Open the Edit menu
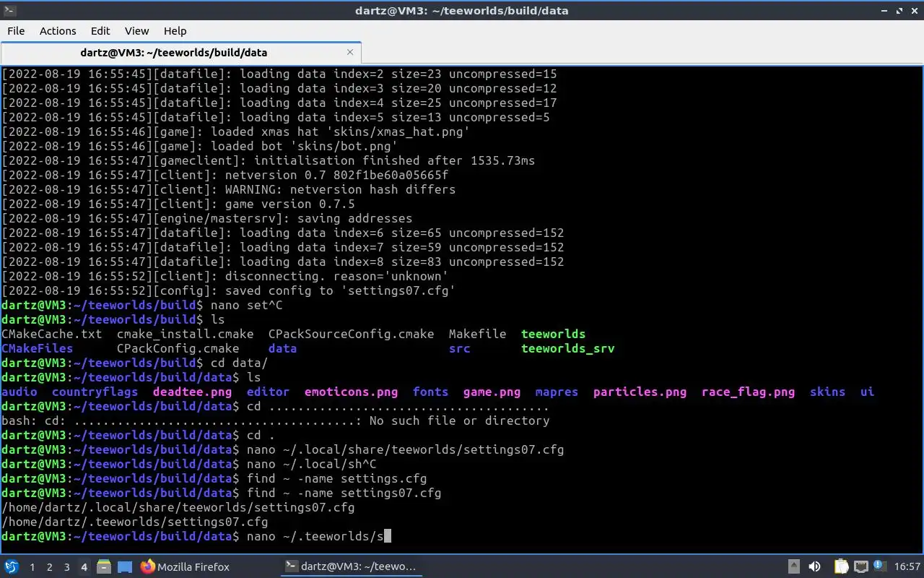This screenshot has height=578, width=924. click(100, 30)
